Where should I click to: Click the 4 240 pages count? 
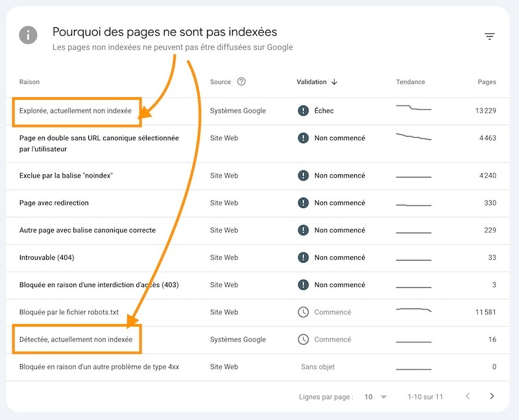[488, 175]
